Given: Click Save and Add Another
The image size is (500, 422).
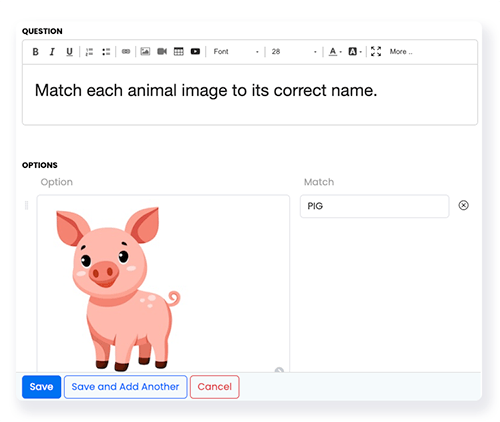Looking at the screenshot, I should pos(125,387).
